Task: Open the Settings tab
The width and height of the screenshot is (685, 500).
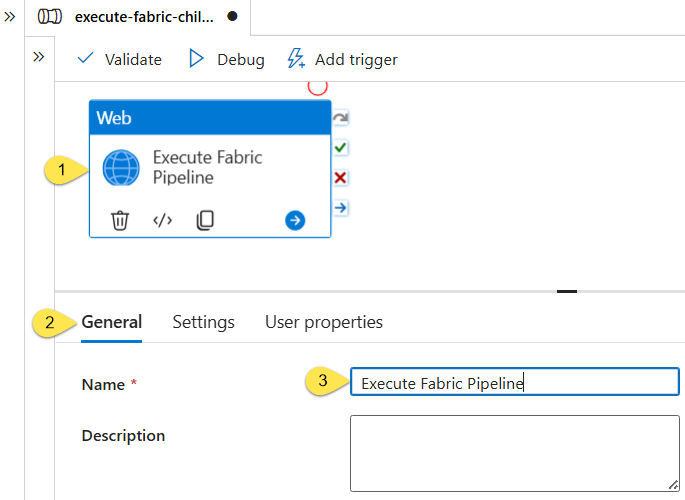Action: pyautogui.click(x=204, y=322)
